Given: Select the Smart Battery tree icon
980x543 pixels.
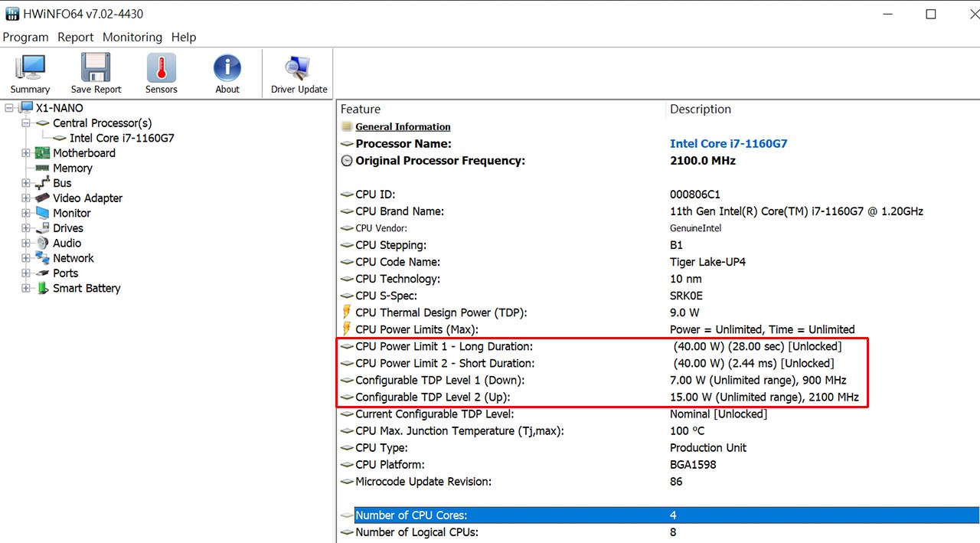Looking at the screenshot, I should click(43, 288).
